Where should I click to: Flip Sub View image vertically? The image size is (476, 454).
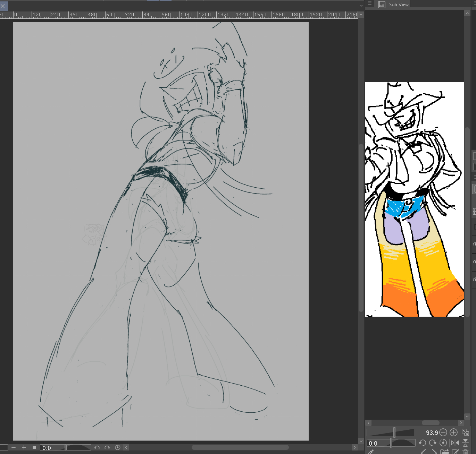tap(466, 443)
